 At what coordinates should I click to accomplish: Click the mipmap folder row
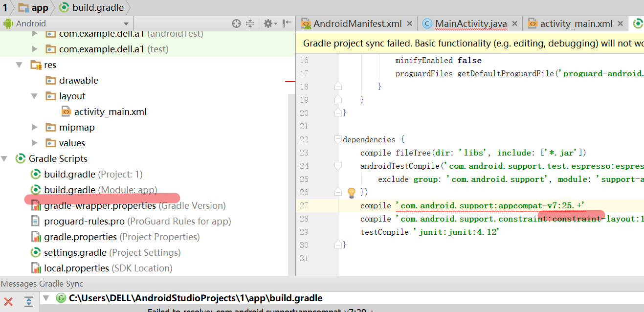click(x=77, y=127)
